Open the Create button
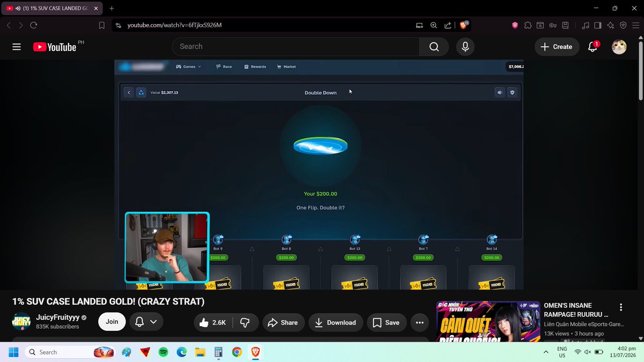Screen dimensions: 644x362 click(557, 47)
